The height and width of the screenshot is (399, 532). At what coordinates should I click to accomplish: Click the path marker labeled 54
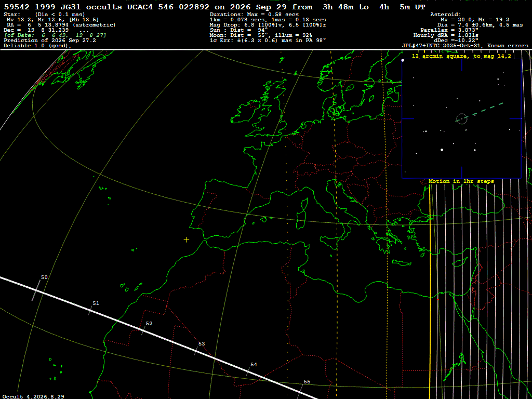(x=254, y=364)
